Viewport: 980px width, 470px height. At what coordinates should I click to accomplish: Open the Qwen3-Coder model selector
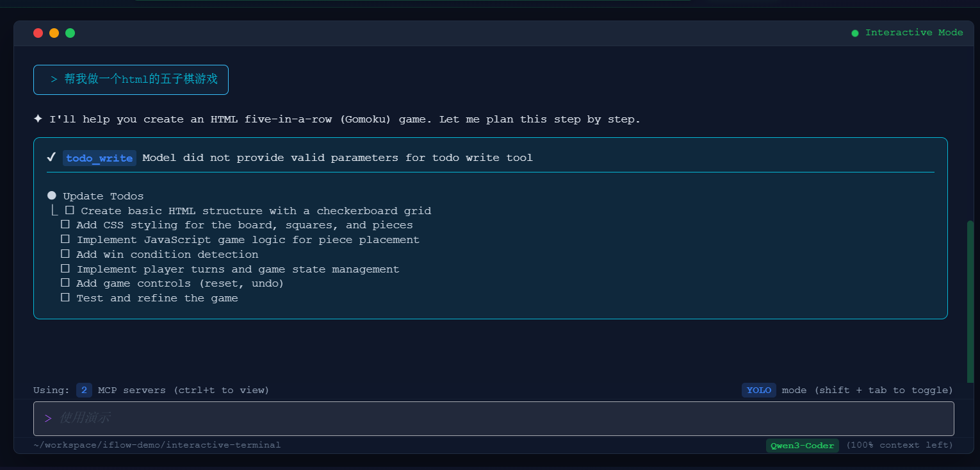click(802, 445)
